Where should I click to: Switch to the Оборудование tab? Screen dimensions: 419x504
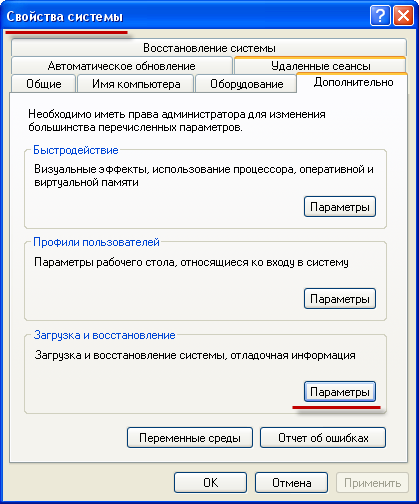coord(246,84)
